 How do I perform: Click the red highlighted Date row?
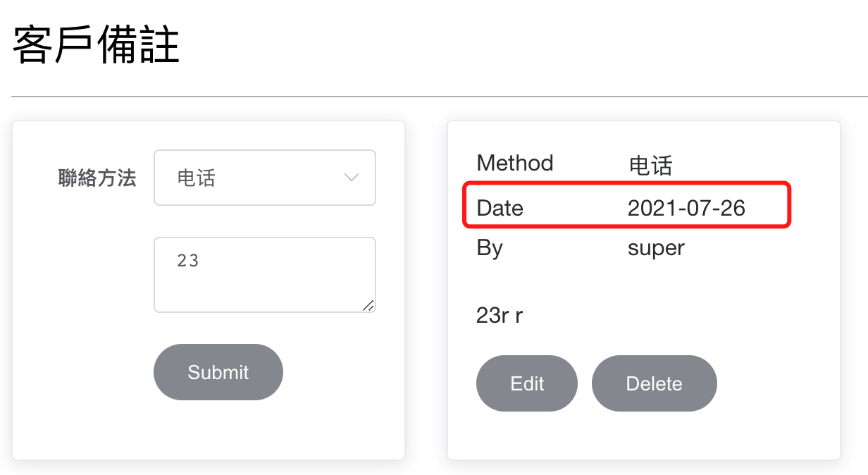pyautogui.click(x=627, y=205)
